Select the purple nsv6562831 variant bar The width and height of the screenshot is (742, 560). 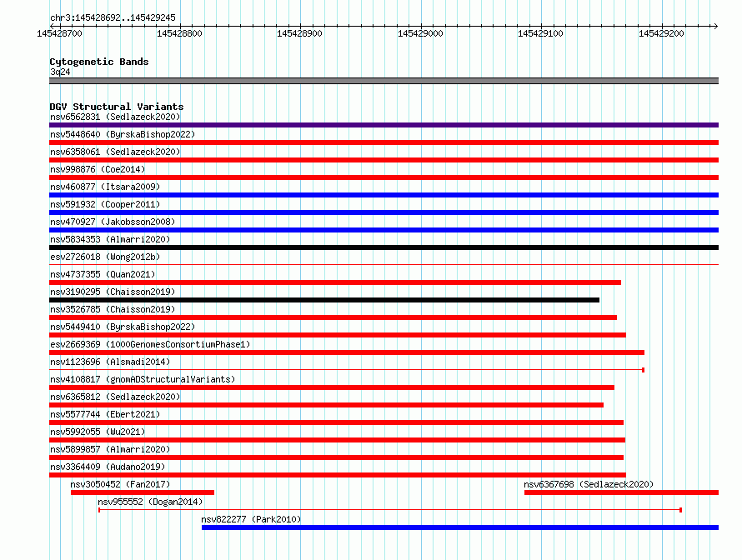pos(384,125)
